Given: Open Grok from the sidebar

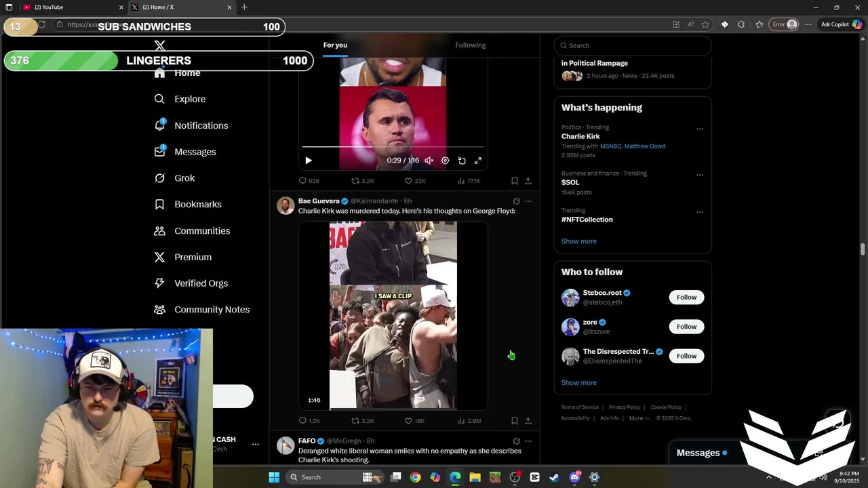Looking at the screenshot, I should coord(175,178).
